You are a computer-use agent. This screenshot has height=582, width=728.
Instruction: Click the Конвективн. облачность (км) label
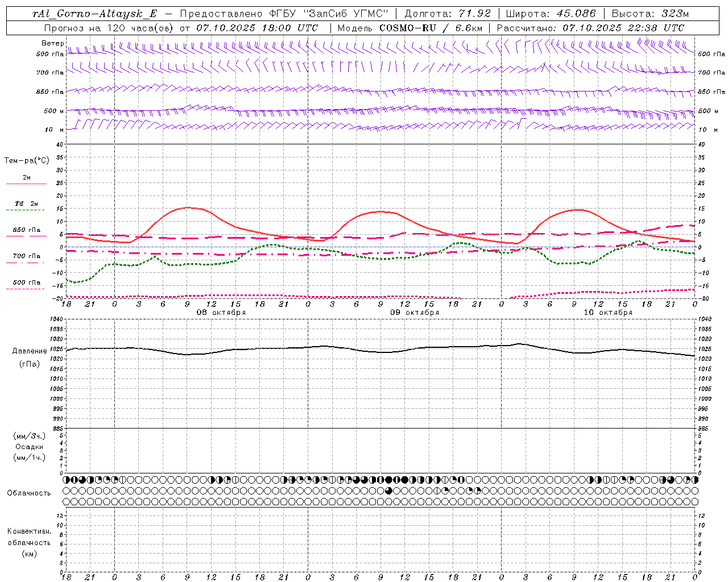pyautogui.click(x=29, y=542)
